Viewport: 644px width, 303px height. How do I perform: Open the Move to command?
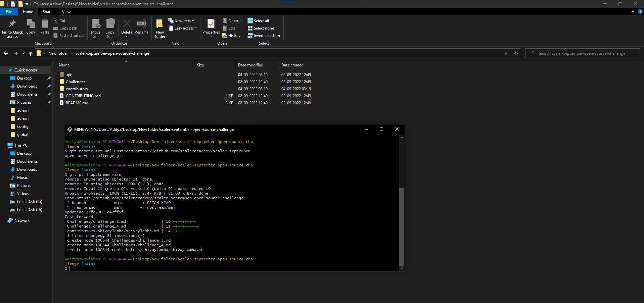tap(96, 28)
